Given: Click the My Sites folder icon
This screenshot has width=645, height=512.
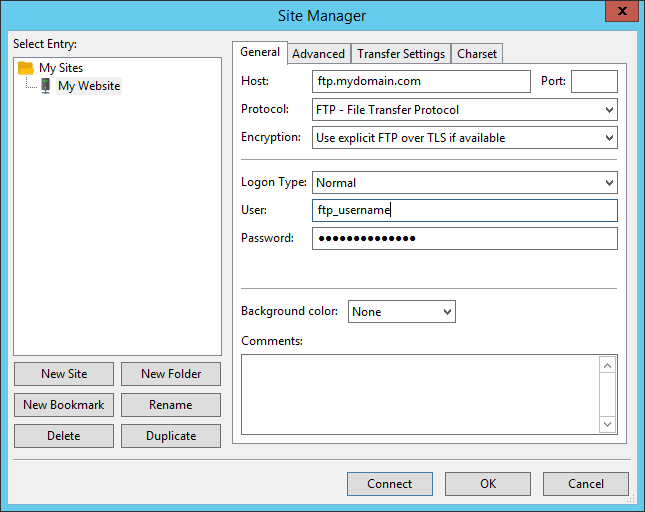Looking at the screenshot, I should coord(26,68).
